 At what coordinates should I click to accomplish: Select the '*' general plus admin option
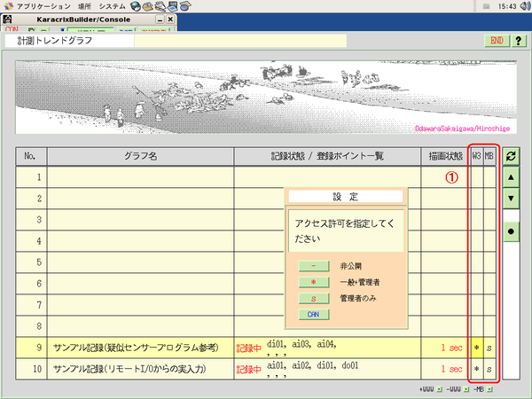314,282
